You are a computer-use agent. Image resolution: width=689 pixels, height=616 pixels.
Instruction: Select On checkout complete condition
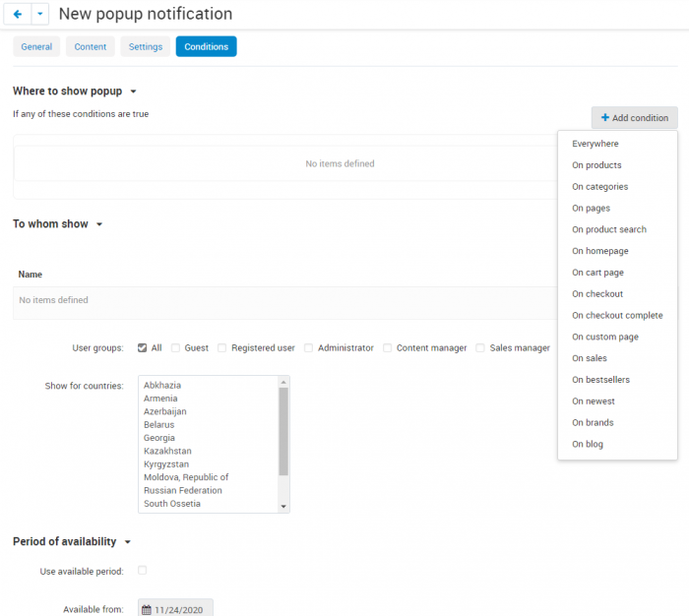point(617,316)
